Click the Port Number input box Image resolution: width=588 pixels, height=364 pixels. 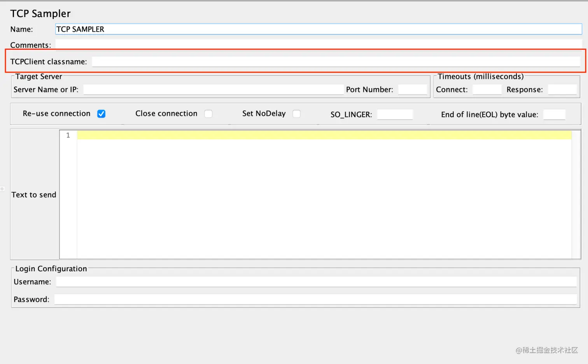412,89
